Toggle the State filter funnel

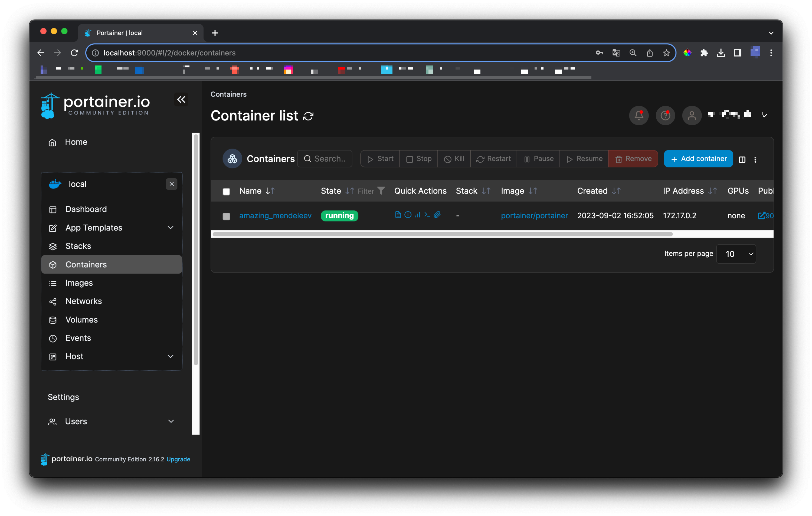[381, 191]
